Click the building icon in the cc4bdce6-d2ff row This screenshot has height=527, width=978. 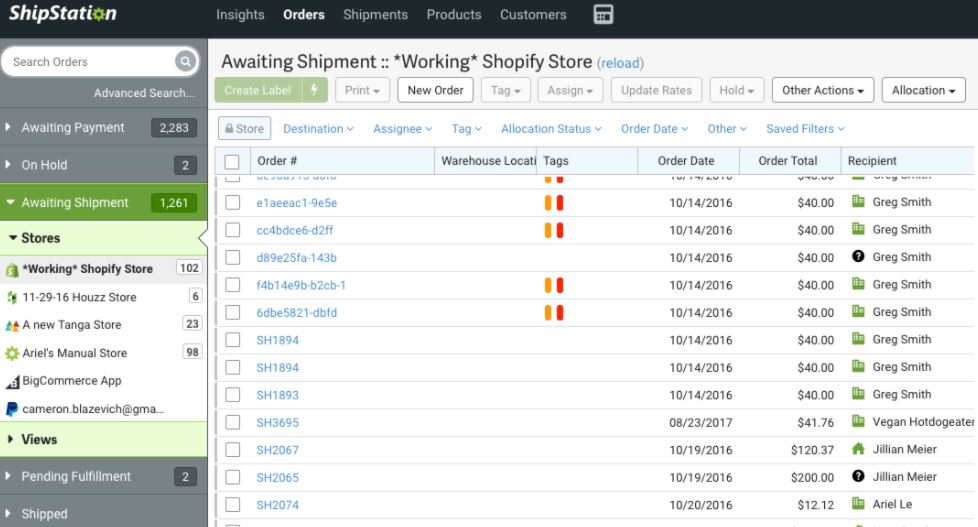point(858,229)
